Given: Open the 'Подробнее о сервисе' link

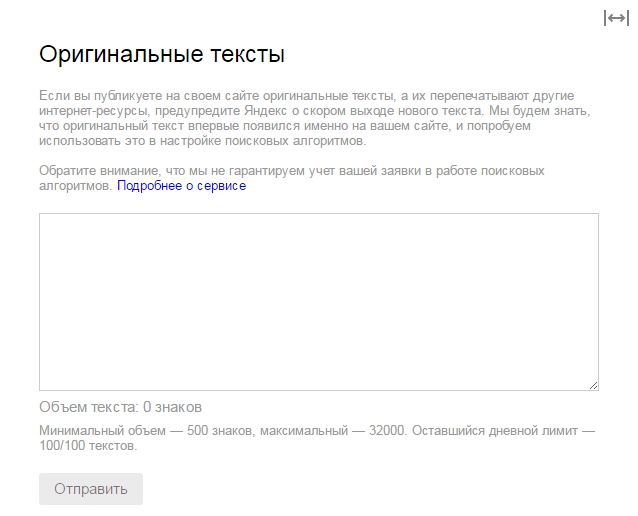Looking at the screenshot, I should 181,186.
